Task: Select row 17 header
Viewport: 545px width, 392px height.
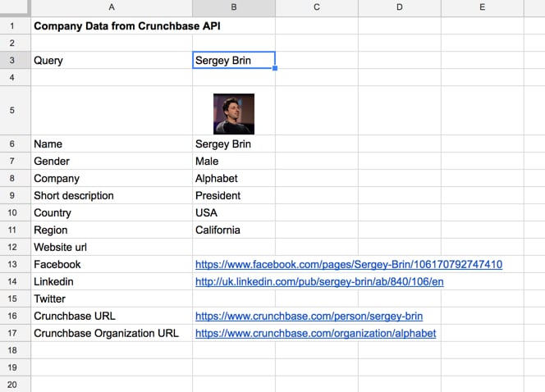Action: coord(15,333)
